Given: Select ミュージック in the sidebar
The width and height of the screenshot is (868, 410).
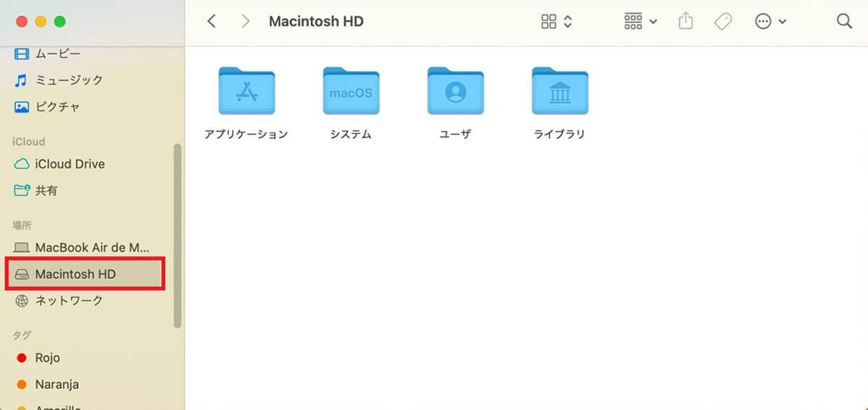Looking at the screenshot, I should coord(59,80).
